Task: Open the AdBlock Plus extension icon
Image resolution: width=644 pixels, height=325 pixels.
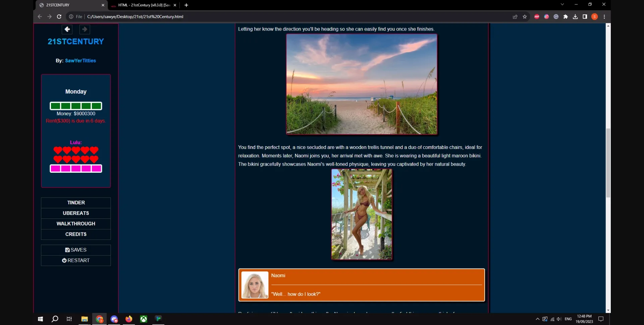Action: [537, 16]
